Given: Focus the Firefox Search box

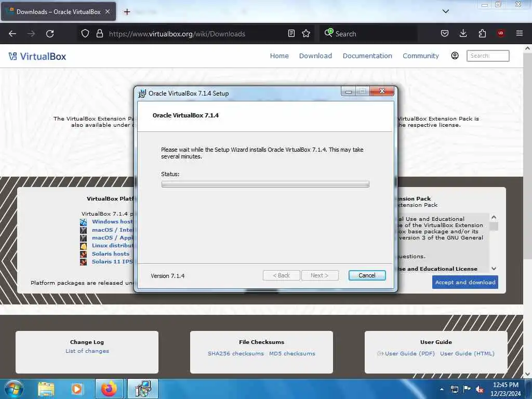Looking at the screenshot, I should (368, 34).
